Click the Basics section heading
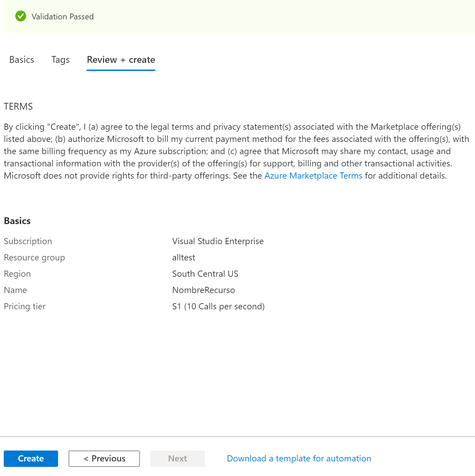 click(x=17, y=221)
